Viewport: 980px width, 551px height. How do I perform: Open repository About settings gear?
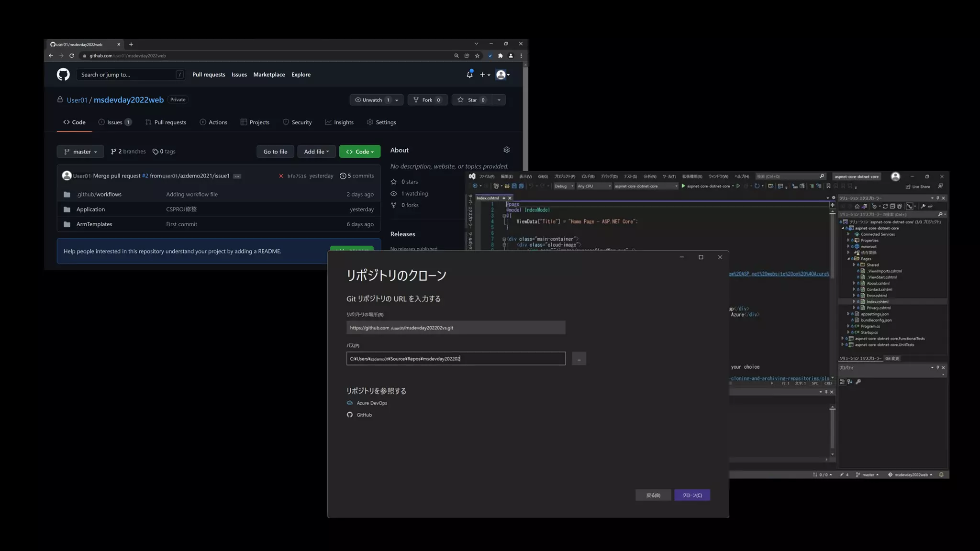tap(506, 150)
